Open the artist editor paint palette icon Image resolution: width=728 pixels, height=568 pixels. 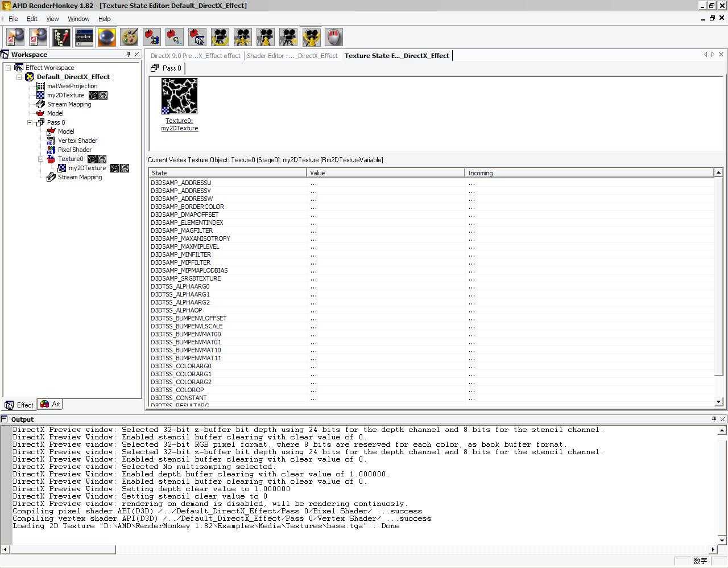[x=129, y=37]
